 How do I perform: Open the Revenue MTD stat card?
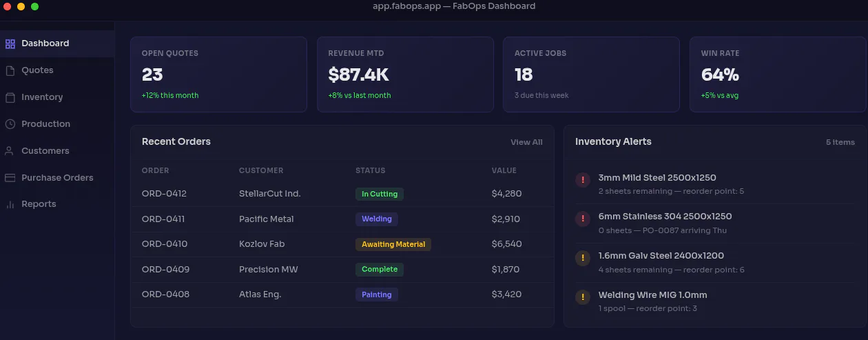(405, 74)
